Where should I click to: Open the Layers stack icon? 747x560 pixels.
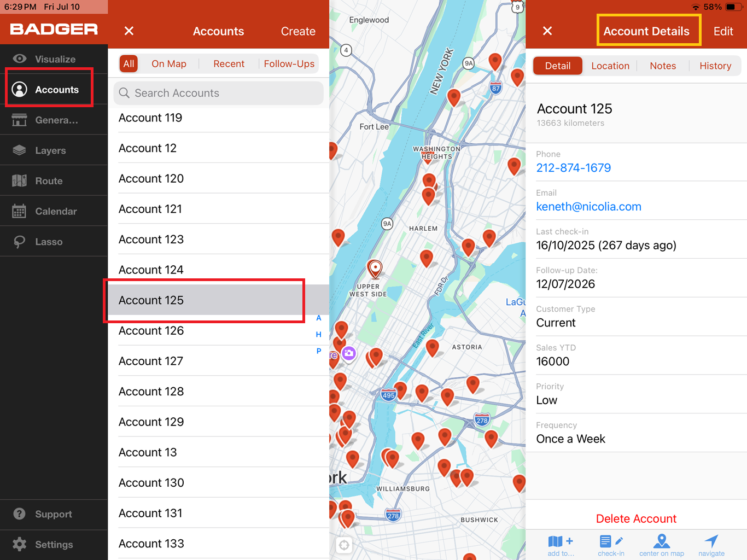(20, 150)
